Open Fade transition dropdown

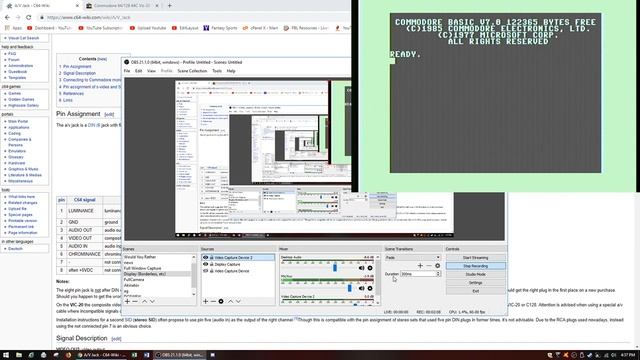pyautogui.click(x=412, y=258)
